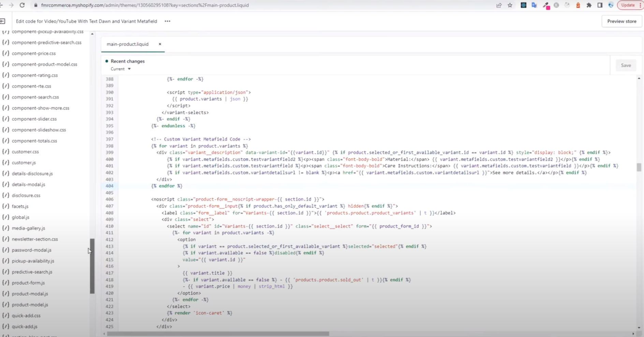Click the Preview store button
The image size is (644, 337).
click(621, 21)
